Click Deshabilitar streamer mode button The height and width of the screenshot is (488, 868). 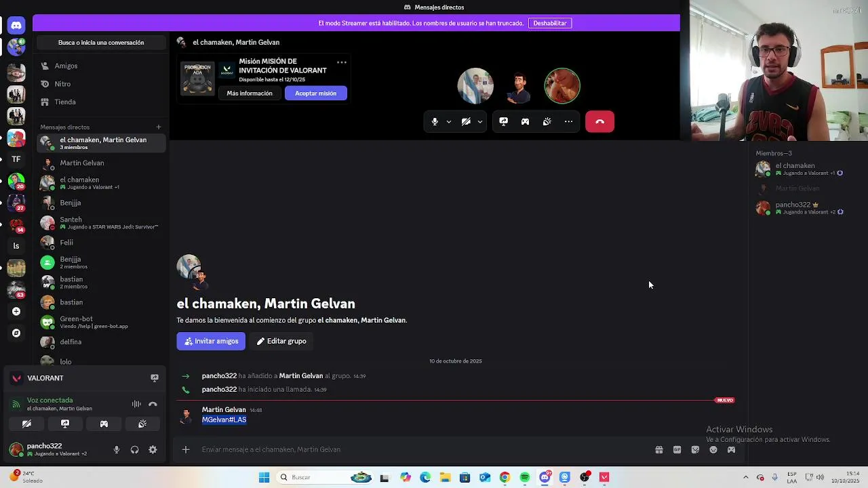click(549, 23)
